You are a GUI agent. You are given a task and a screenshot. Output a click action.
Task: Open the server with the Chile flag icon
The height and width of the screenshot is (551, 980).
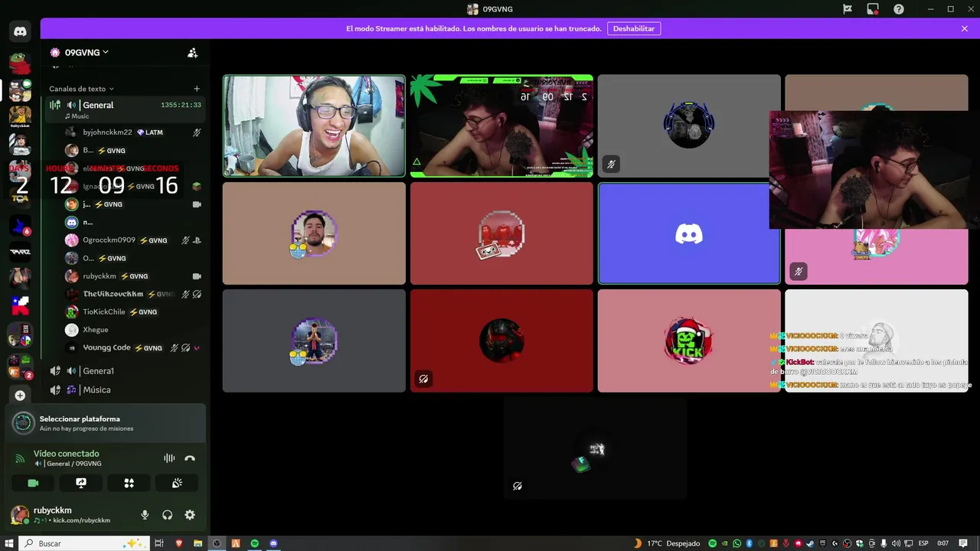[x=20, y=305]
